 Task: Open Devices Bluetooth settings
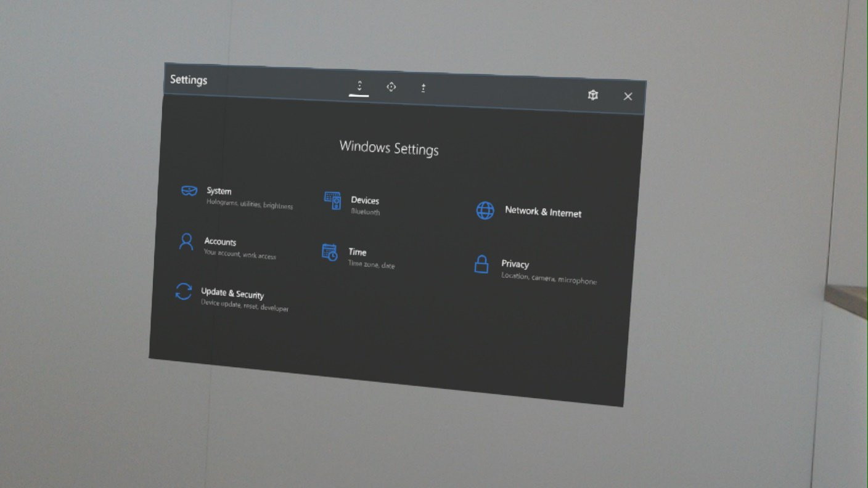(x=352, y=203)
